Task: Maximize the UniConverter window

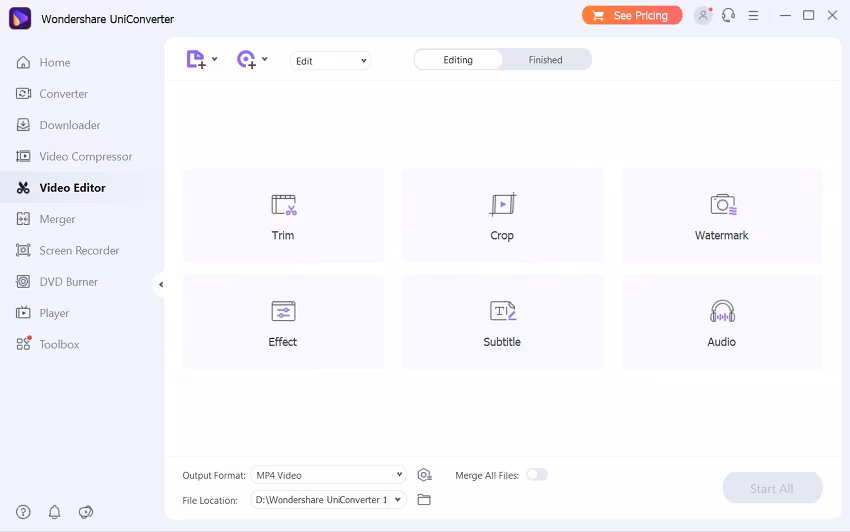Action: coord(808,15)
